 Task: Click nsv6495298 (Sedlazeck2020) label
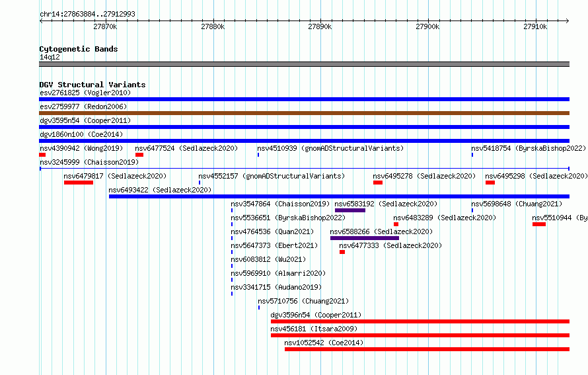pos(536,176)
